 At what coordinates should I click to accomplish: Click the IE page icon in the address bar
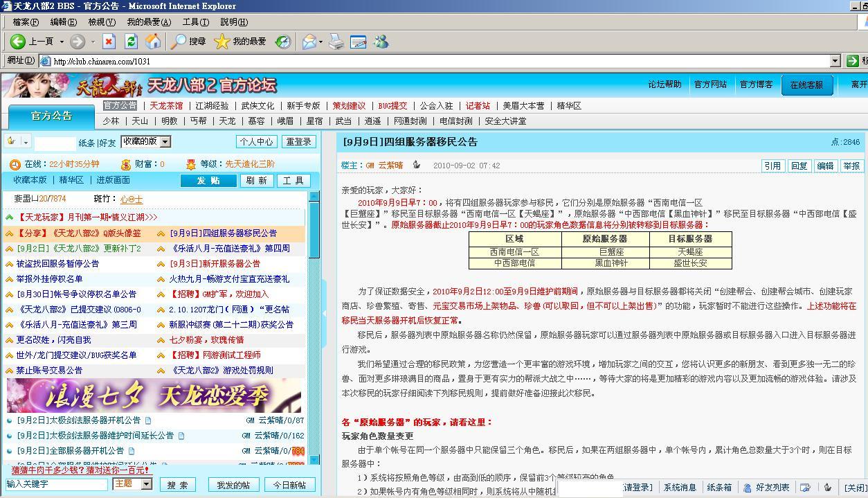click(46, 61)
